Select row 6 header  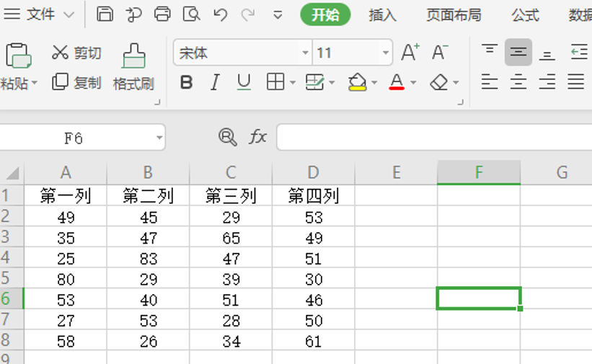[x=12, y=298]
